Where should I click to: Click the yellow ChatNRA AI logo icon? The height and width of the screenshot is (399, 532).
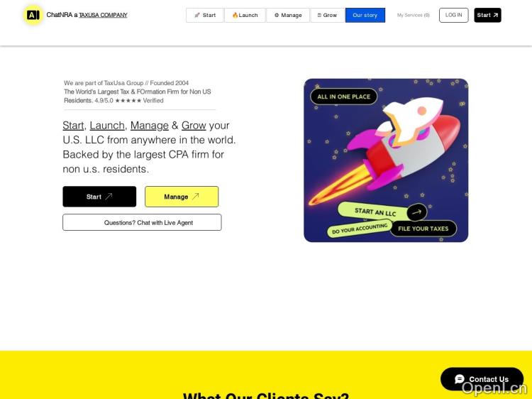(x=33, y=15)
